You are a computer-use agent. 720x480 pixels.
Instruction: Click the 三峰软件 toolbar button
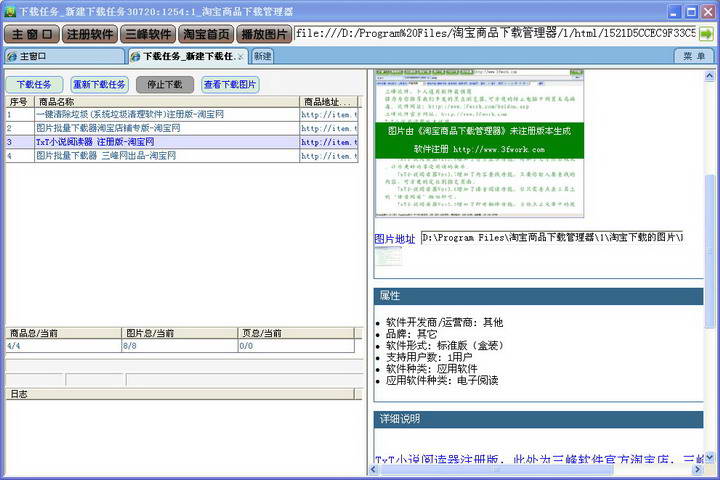(148, 33)
